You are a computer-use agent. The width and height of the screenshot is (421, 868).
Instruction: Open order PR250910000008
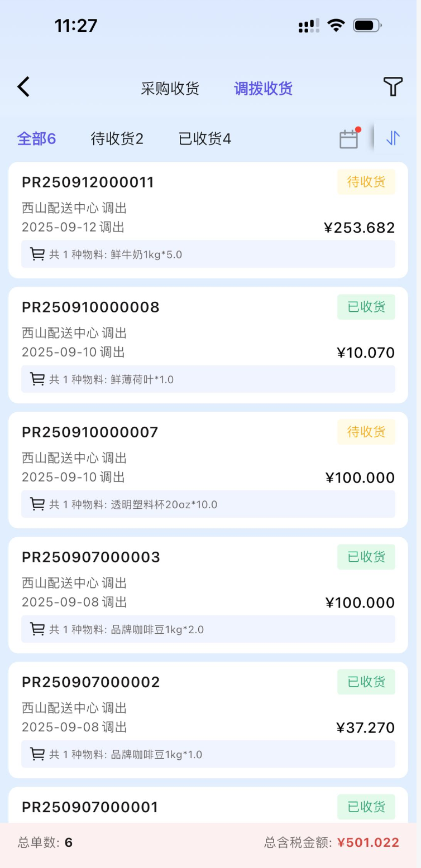[x=90, y=307]
